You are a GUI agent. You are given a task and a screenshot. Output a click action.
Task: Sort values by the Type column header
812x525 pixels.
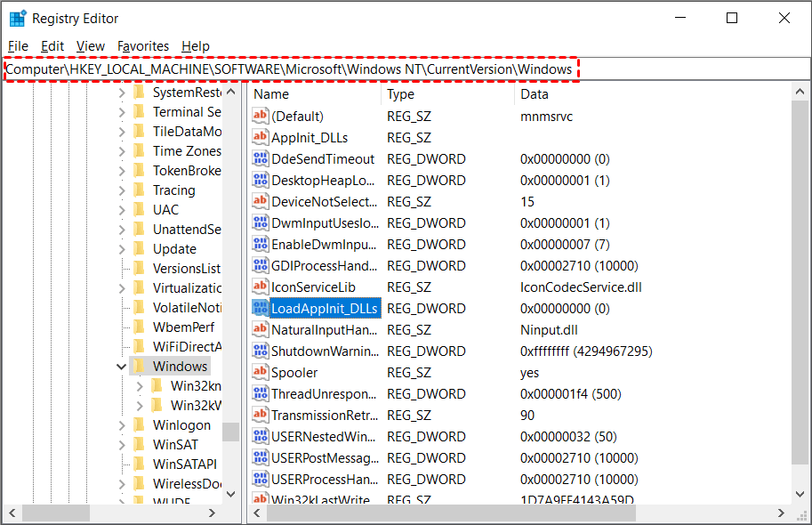448,94
